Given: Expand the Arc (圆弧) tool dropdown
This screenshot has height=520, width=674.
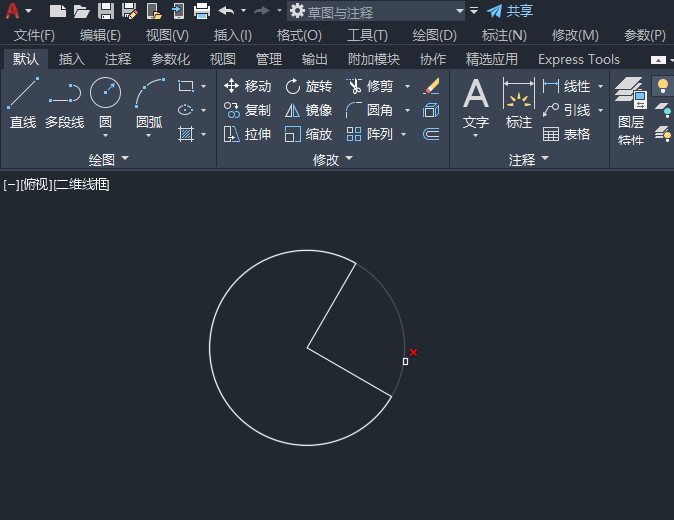Looking at the screenshot, I should [x=149, y=136].
